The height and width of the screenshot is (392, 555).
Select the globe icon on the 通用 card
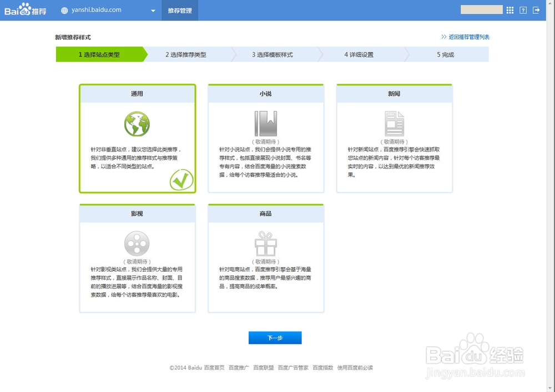(137, 123)
